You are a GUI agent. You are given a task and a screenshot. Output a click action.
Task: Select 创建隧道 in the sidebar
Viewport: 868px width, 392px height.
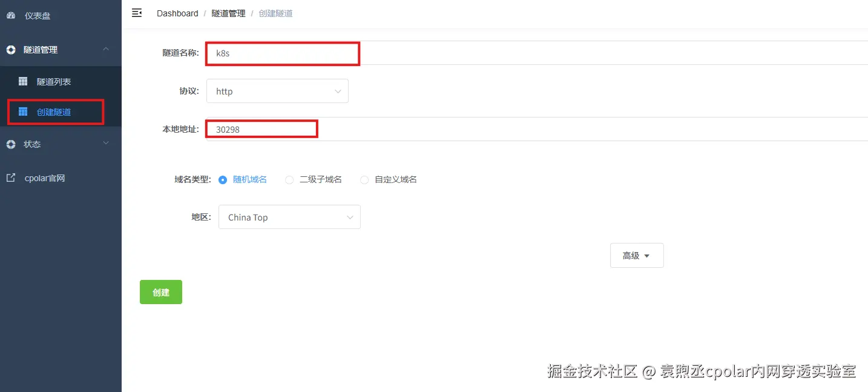(61, 112)
